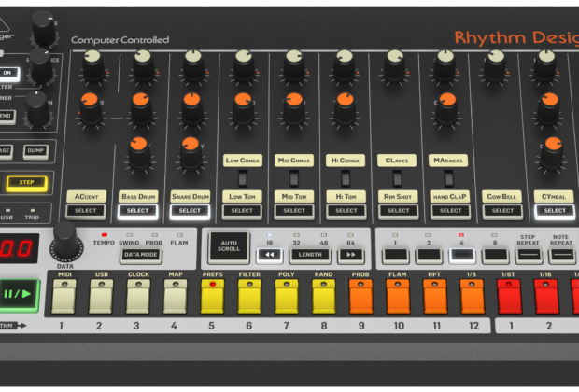Toggle the NOTE REPEAT button
The width and height of the screenshot is (579, 392).
coord(562,256)
